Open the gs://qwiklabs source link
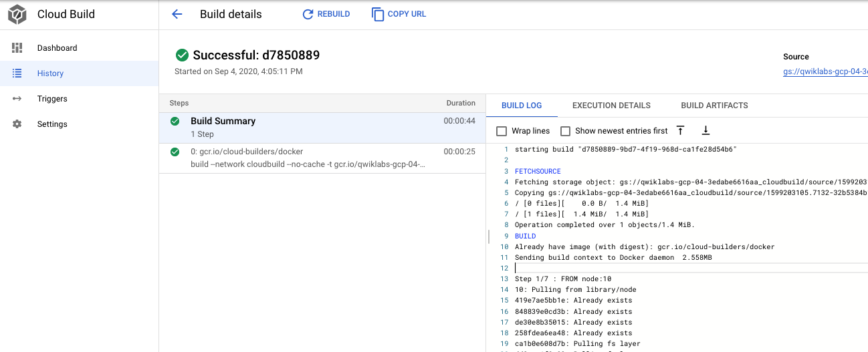The width and height of the screenshot is (868, 352). click(x=825, y=71)
